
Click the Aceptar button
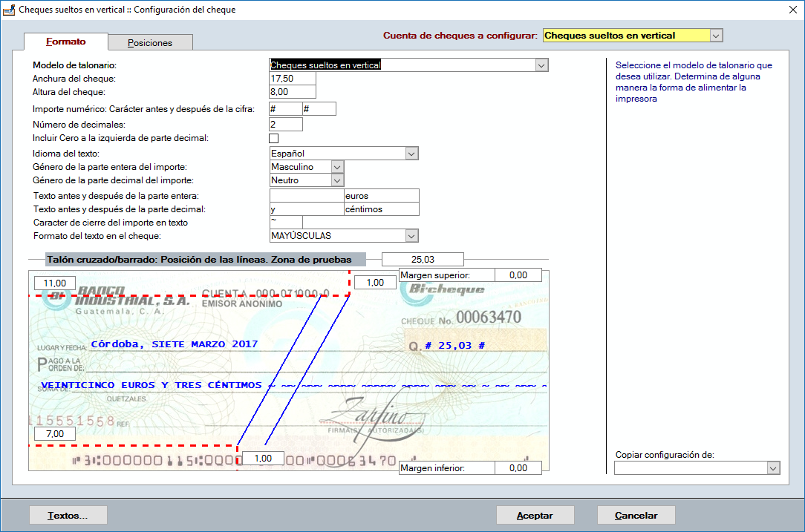click(535, 514)
